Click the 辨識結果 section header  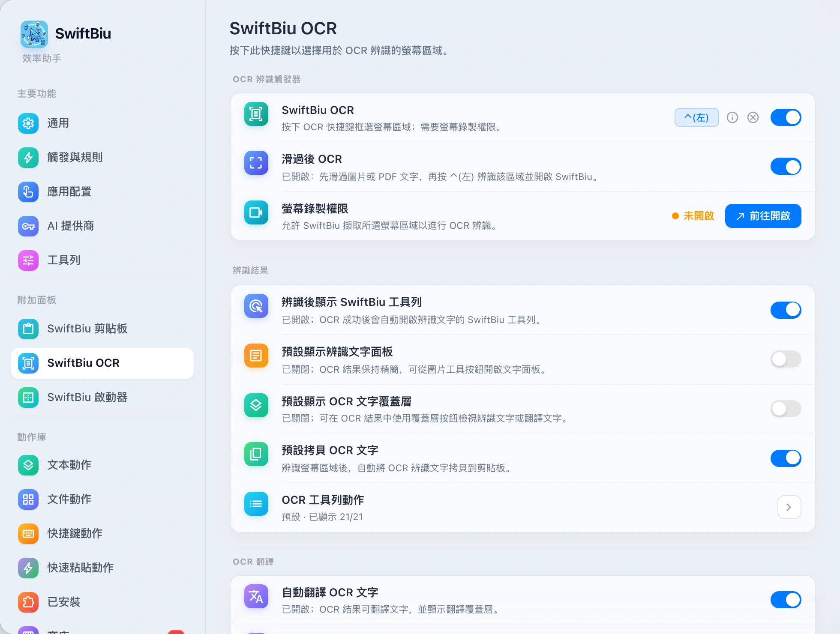click(x=250, y=270)
